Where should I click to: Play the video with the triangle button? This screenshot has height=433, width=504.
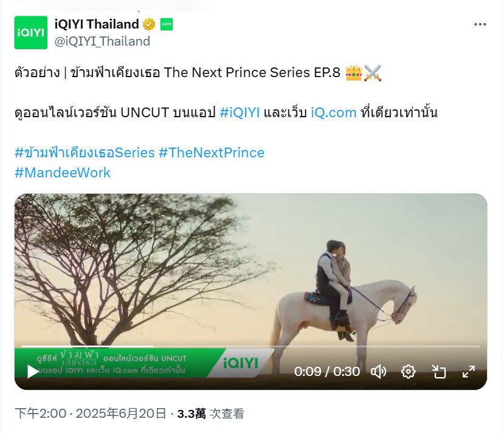click(x=33, y=372)
